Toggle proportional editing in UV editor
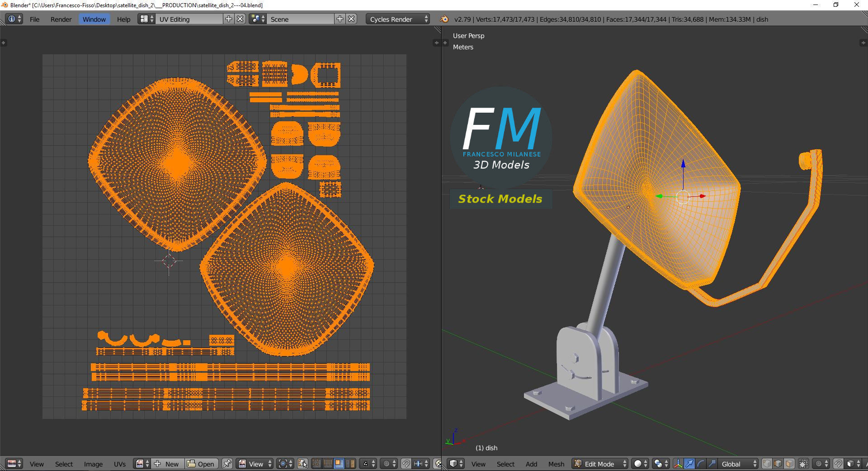Viewport: 868px width, 471px height. [x=389, y=464]
